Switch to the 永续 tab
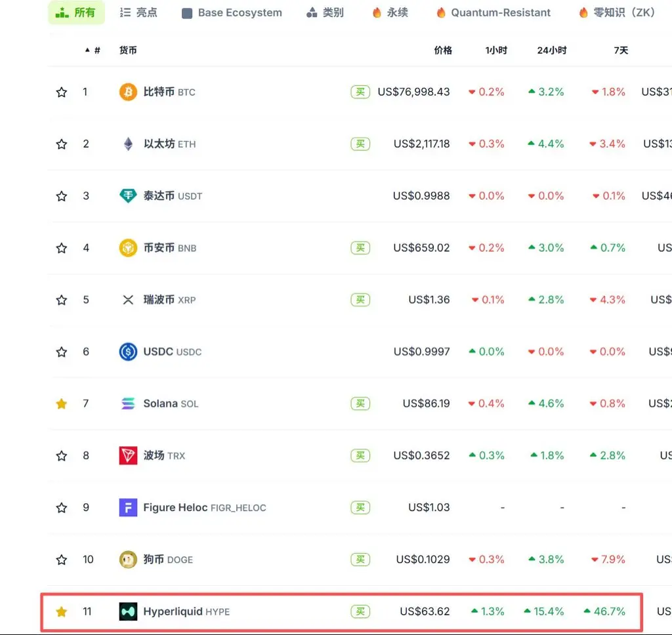The height and width of the screenshot is (635, 672). point(390,12)
